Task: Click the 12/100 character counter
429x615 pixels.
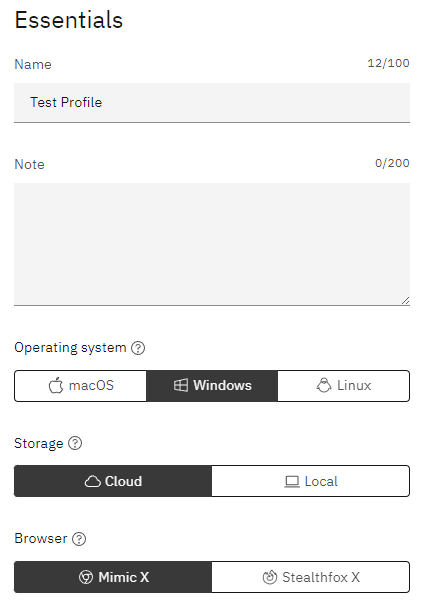Action: (388, 63)
